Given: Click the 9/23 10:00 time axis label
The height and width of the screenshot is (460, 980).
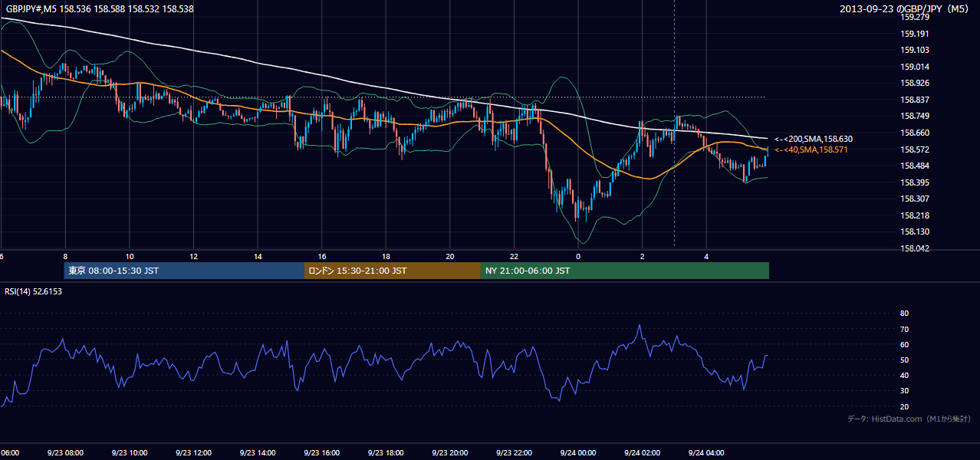Looking at the screenshot, I should coord(129,453).
